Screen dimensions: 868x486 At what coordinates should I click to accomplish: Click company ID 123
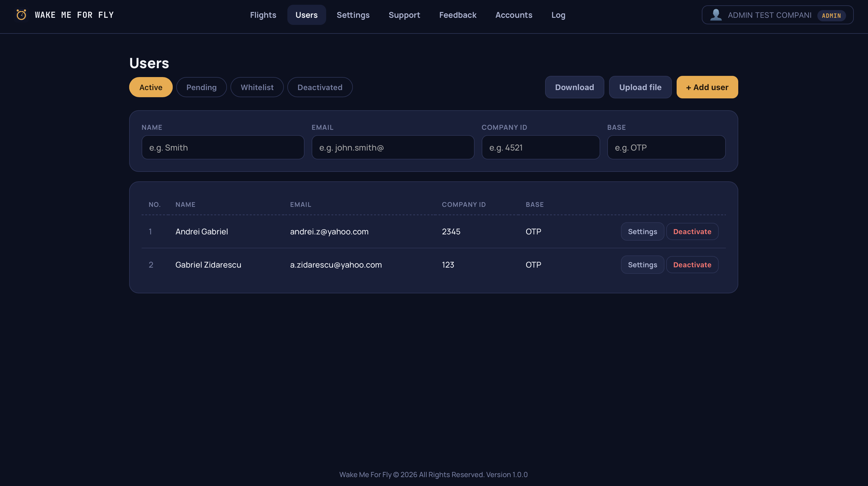[448, 265]
